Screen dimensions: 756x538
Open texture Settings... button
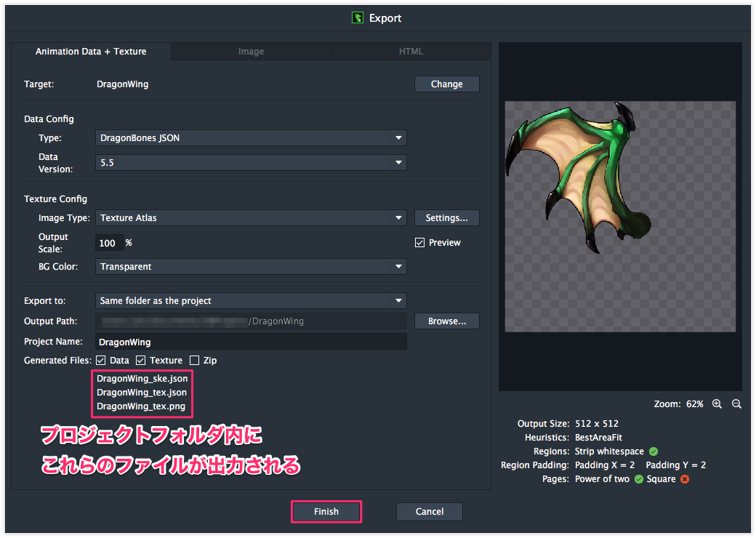tap(447, 218)
